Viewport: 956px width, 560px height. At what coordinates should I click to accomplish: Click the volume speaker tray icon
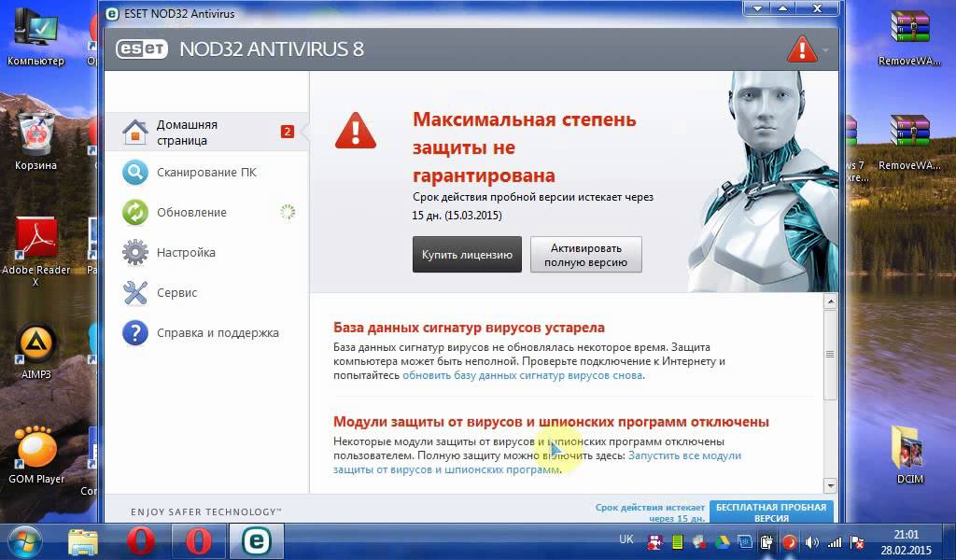[811, 541]
